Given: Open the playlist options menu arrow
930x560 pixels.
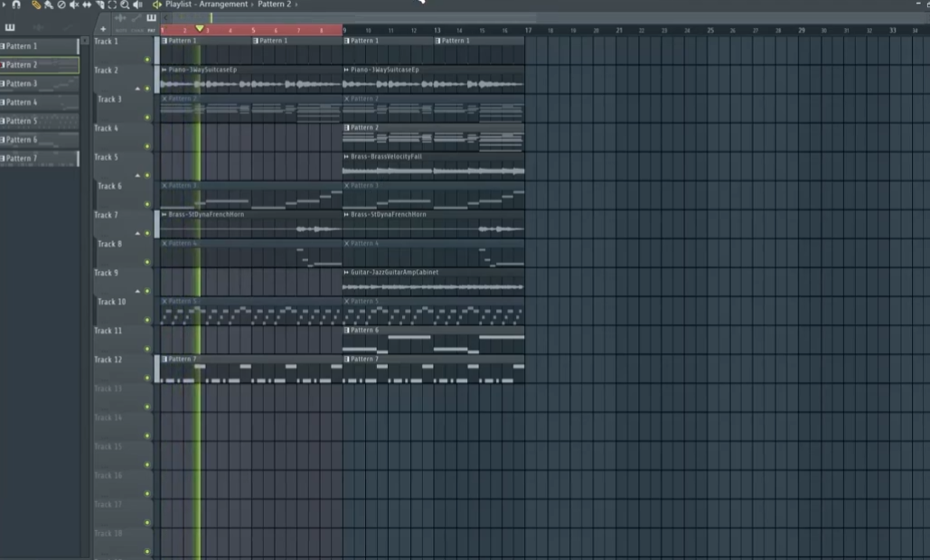Looking at the screenshot, I should [x=4, y=5].
